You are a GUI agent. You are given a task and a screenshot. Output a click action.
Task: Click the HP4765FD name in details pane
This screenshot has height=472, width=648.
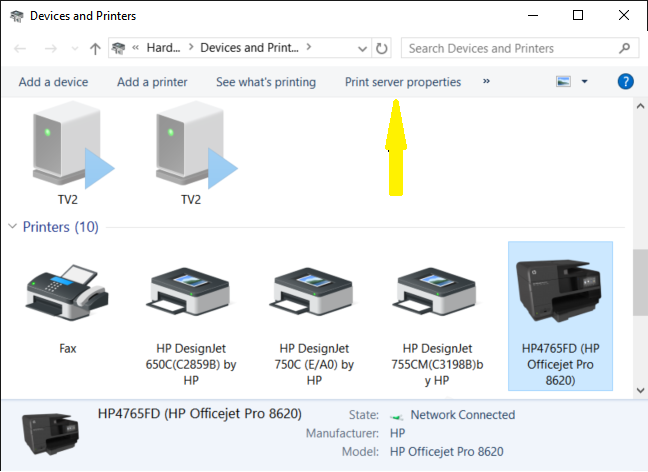[200, 414]
